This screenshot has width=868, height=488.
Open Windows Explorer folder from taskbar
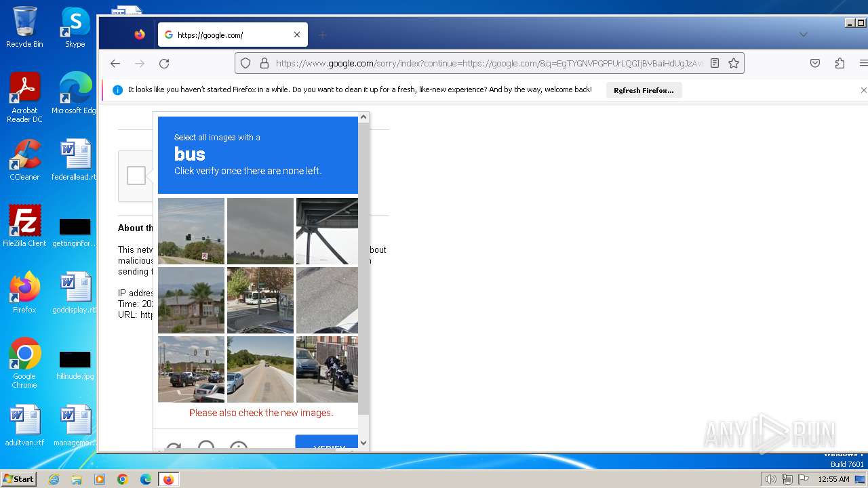77,479
